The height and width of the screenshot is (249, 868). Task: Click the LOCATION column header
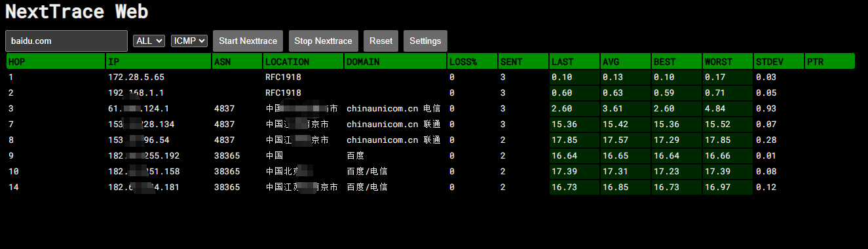tap(303, 62)
